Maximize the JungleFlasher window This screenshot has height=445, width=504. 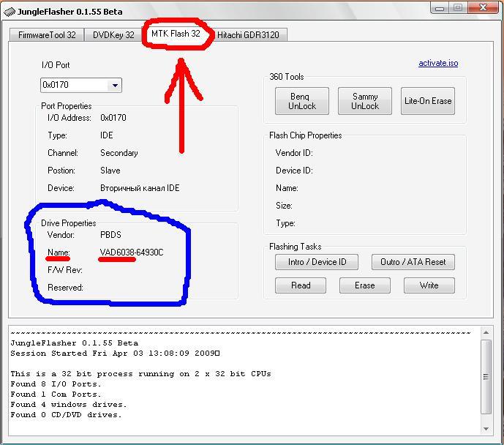click(458, 8)
